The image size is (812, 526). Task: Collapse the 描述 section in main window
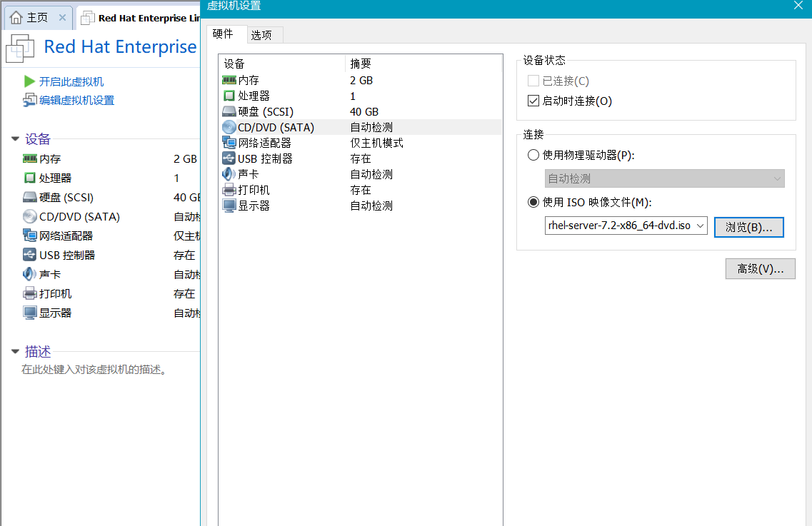(x=16, y=352)
